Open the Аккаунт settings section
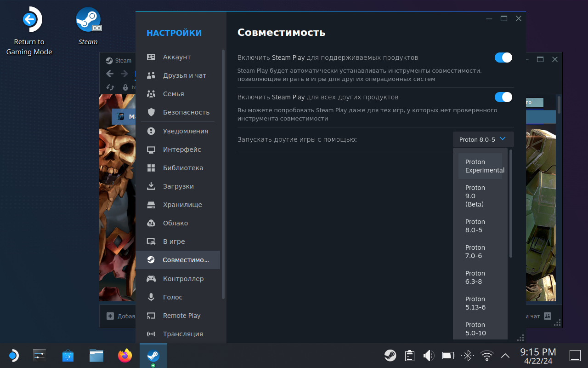The height and width of the screenshot is (368, 588). click(x=178, y=57)
